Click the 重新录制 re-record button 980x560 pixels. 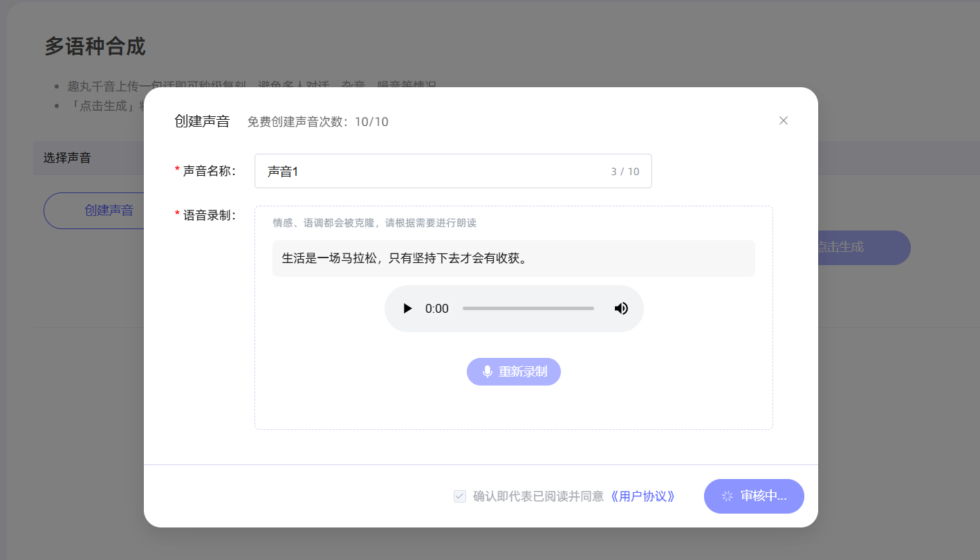pos(514,371)
